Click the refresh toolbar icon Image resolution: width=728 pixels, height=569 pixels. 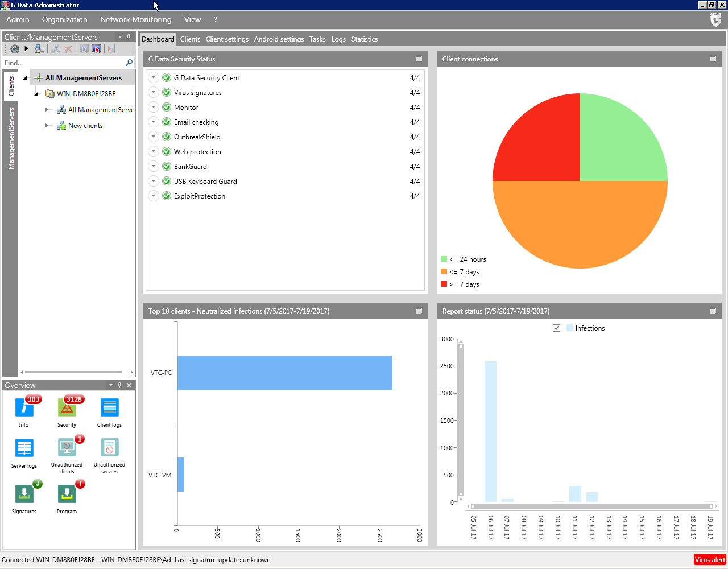15,50
